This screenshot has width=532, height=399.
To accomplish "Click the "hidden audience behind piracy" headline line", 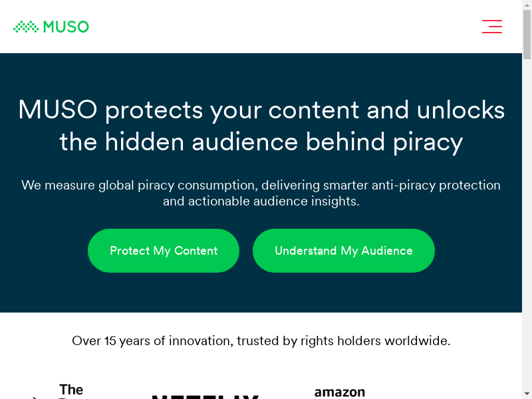I will tap(261, 142).
